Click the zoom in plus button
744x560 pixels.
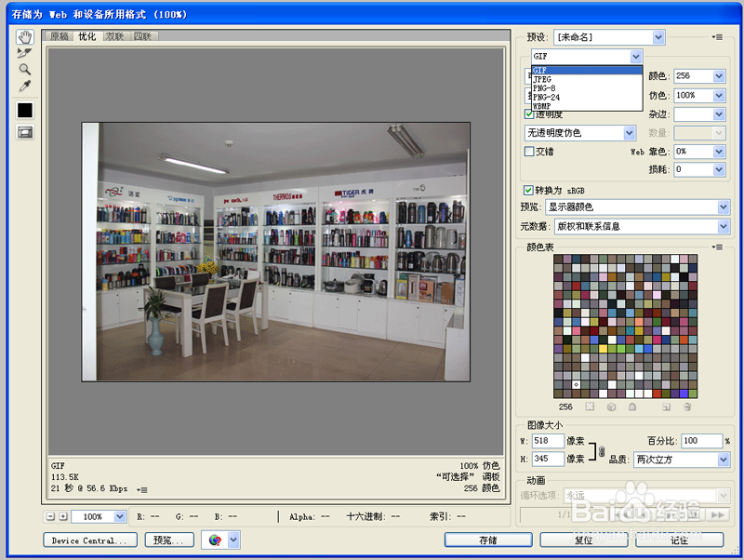pos(63,516)
